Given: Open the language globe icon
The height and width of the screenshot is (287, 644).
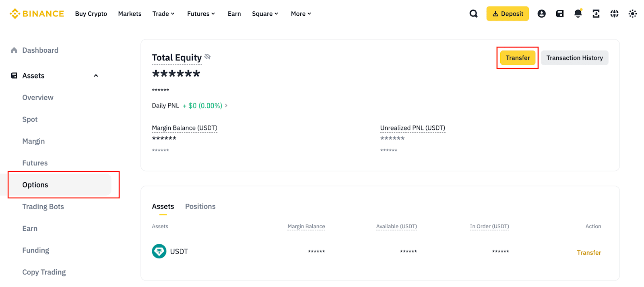Looking at the screenshot, I should [614, 14].
